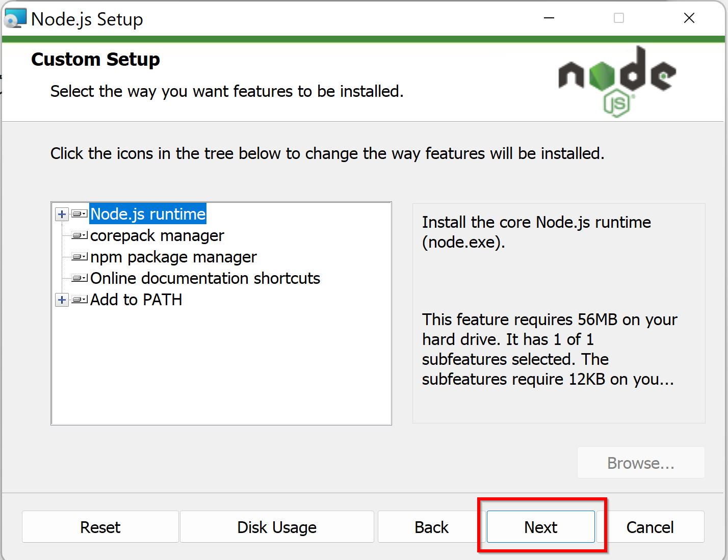Image resolution: width=728 pixels, height=560 pixels.
Task: Select Add to PATH in the feature tree
Action: [136, 300]
